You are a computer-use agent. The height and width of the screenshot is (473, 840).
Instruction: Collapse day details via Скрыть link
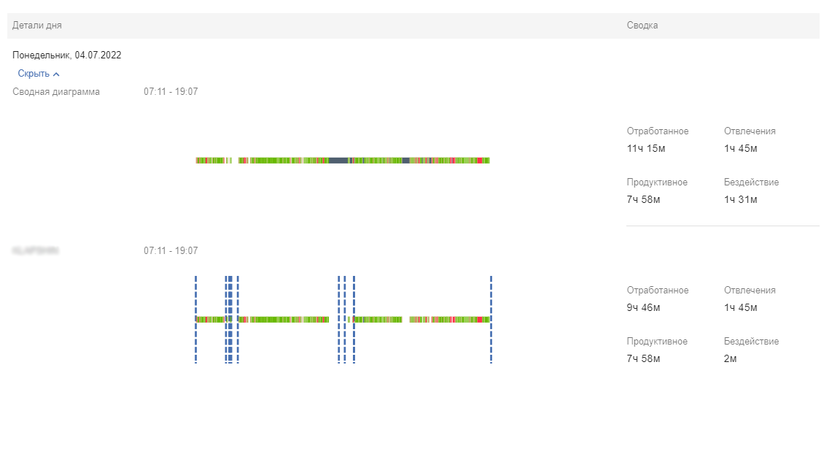33,74
